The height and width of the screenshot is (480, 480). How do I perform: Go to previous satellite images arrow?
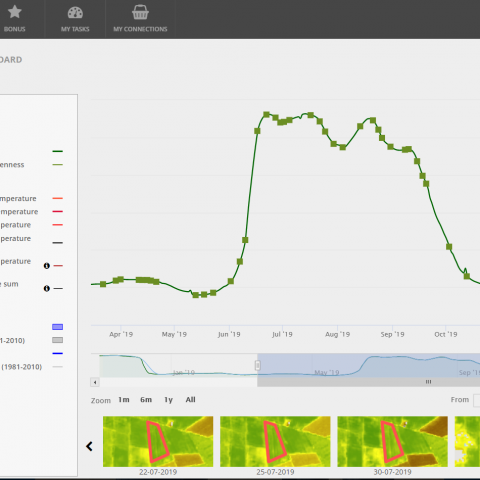[89, 446]
